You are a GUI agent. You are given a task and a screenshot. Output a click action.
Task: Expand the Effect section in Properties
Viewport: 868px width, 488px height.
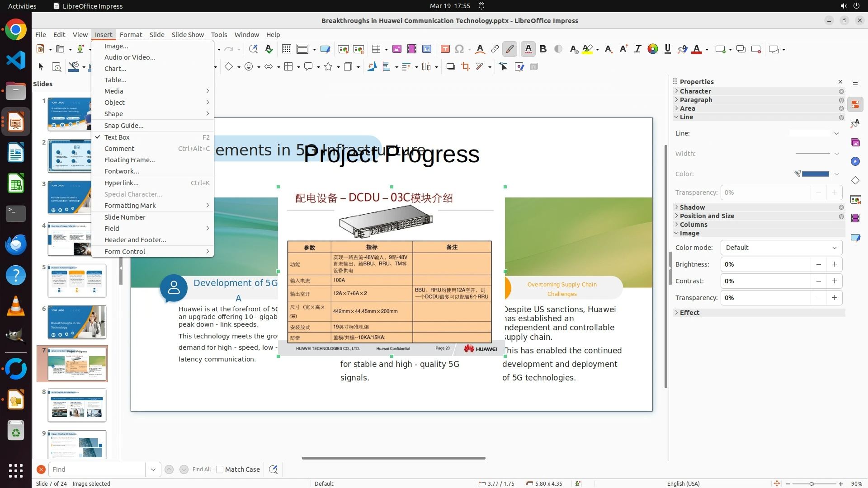[689, 313]
